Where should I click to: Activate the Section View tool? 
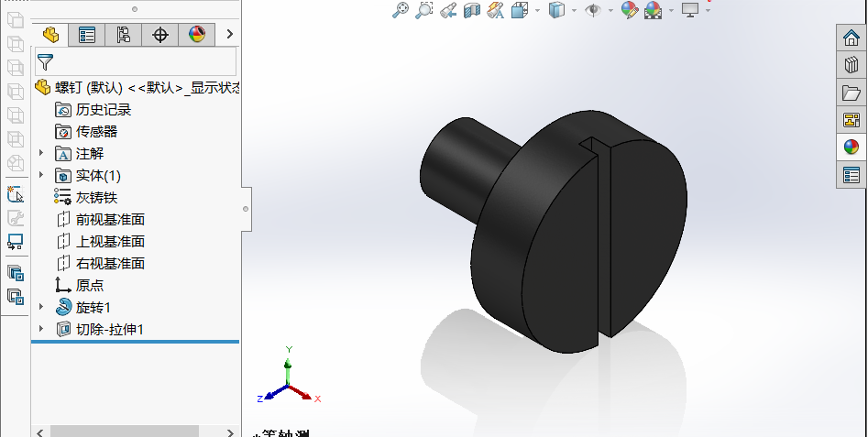click(x=472, y=10)
